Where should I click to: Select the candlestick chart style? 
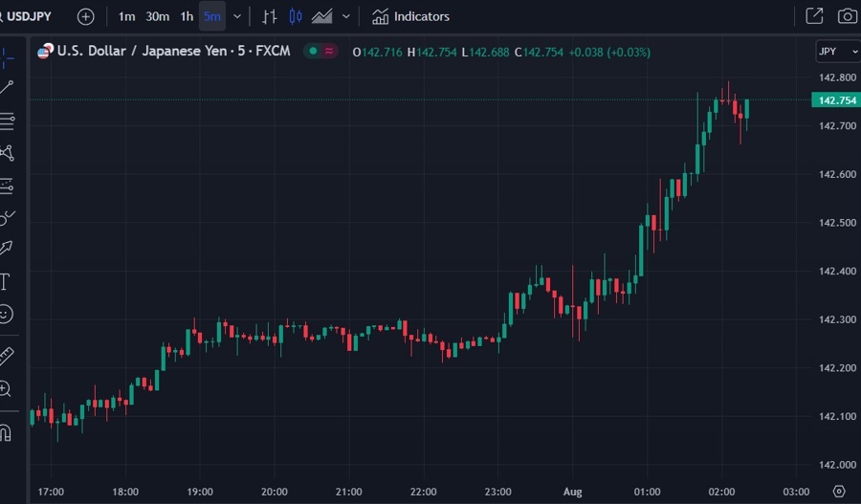pyautogui.click(x=295, y=16)
